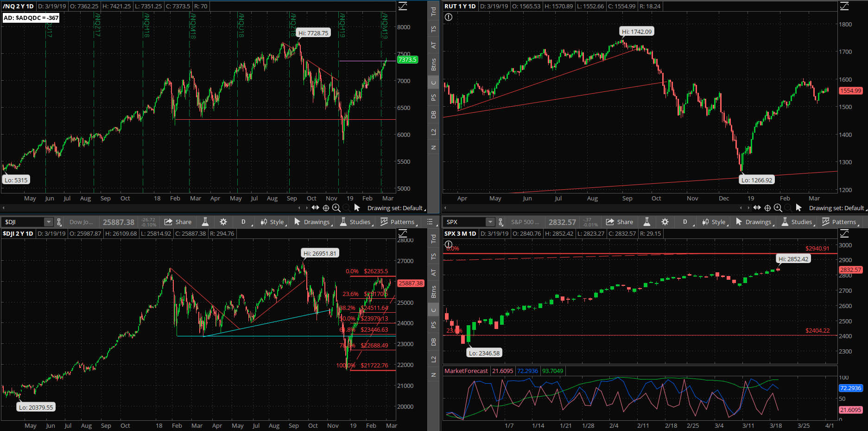Open the TS side tab beside $DJI chart
Viewport: 868px width, 431px height.
(x=433, y=256)
